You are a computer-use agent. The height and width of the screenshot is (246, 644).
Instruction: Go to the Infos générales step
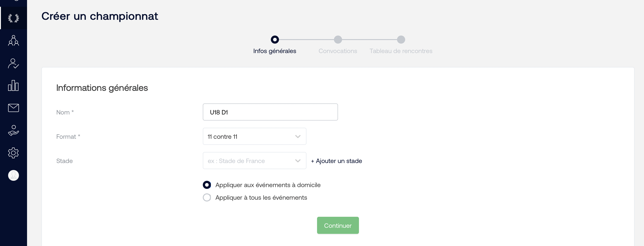(274, 51)
